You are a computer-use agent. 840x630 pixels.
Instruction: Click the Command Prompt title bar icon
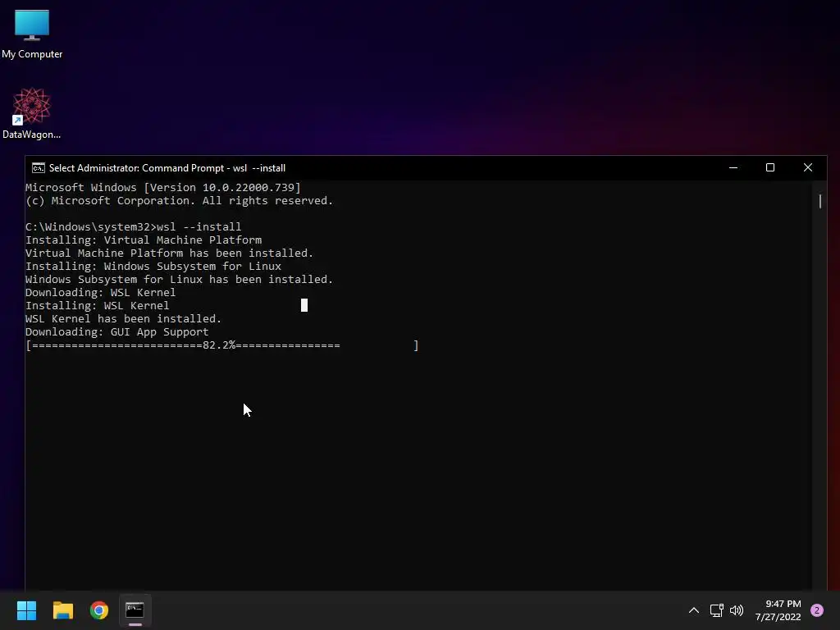(x=38, y=168)
